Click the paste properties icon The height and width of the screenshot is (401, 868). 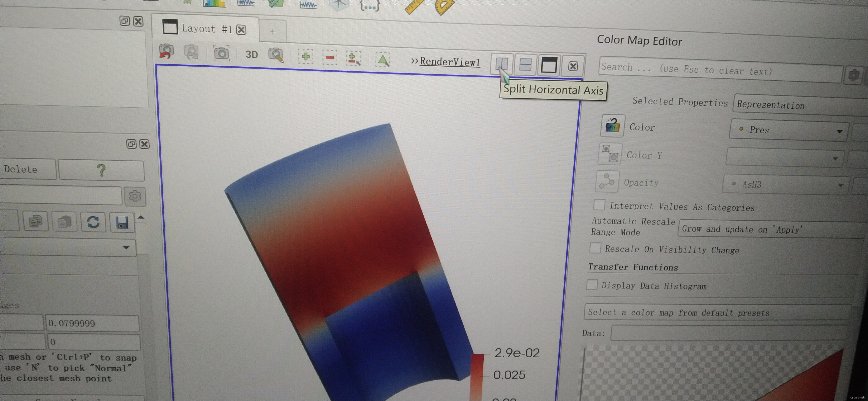pyautogui.click(x=64, y=222)
